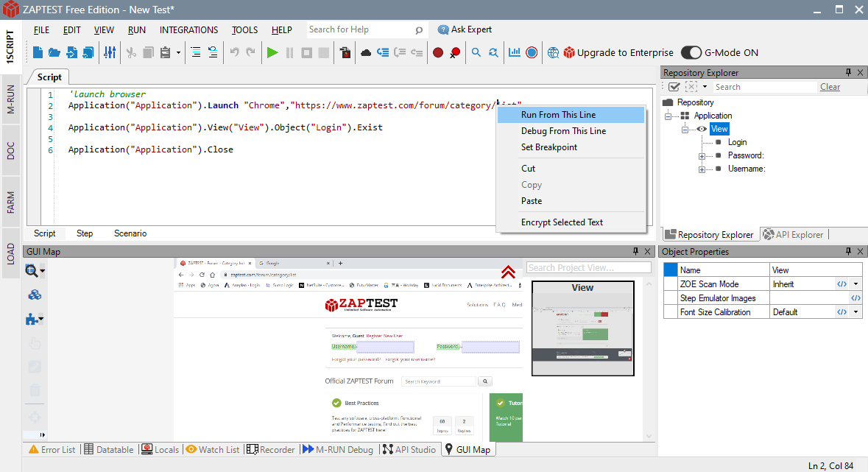Open Watch List bottom tab
This screenshot has height=472, width=868.
(213, 449)
